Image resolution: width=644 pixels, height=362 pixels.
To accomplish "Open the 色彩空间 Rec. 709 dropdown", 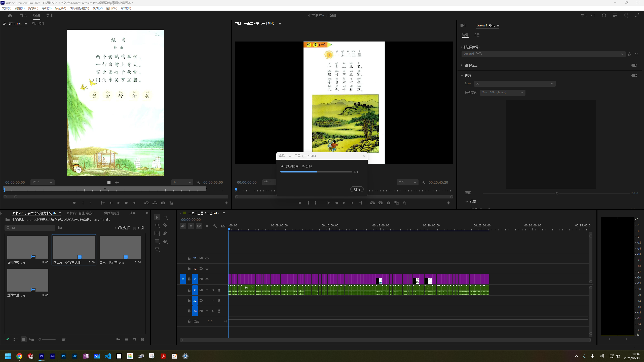I will click(x=502, y=93).
